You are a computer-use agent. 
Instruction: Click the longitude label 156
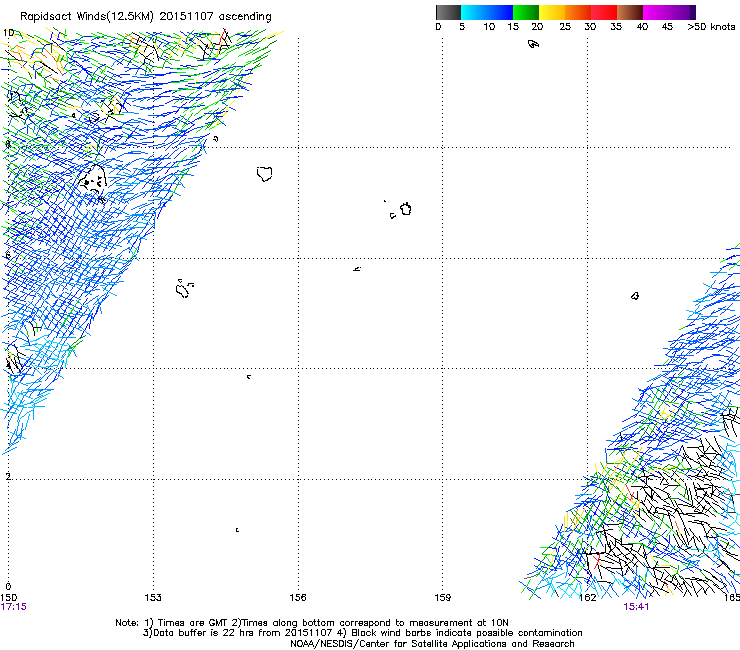pyautogui.click(x=298, y=598)
